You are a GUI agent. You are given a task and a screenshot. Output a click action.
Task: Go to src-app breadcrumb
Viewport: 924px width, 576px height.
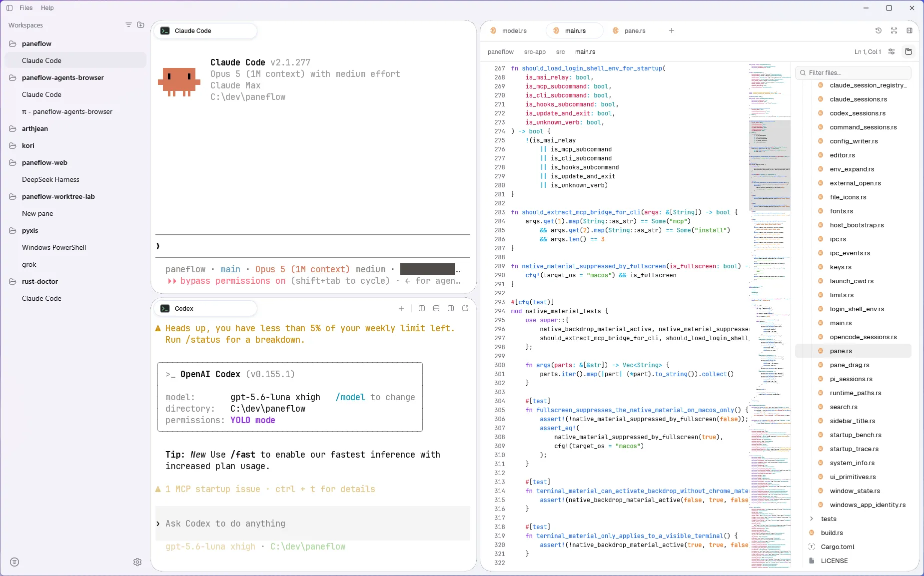tap(535, 52)
